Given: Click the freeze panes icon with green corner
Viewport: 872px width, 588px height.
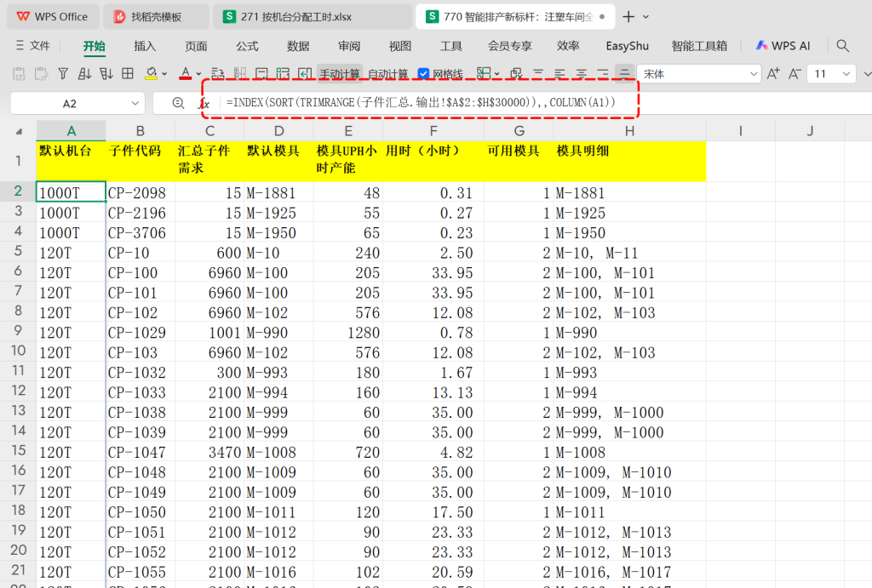Looking at the screenshot, I should point(283,74).
